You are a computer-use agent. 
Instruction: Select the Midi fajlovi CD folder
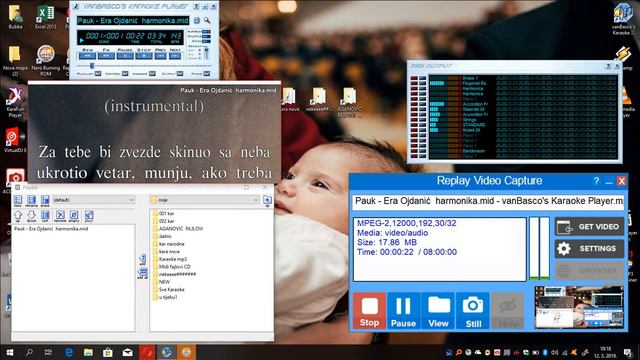(171, 267)
